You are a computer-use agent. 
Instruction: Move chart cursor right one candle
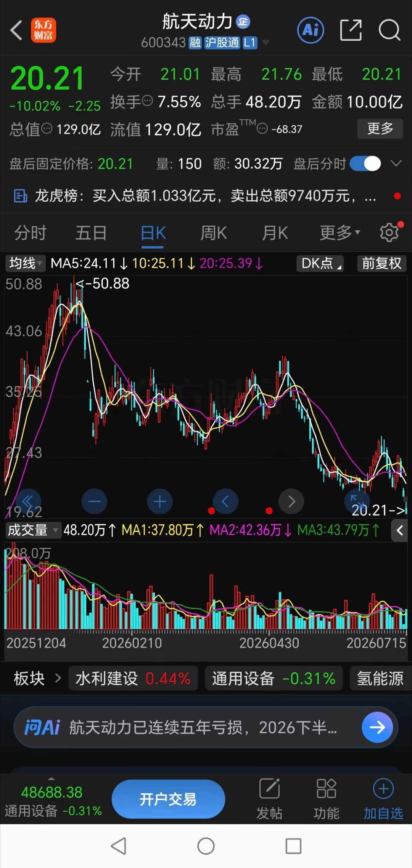point(291,501)
